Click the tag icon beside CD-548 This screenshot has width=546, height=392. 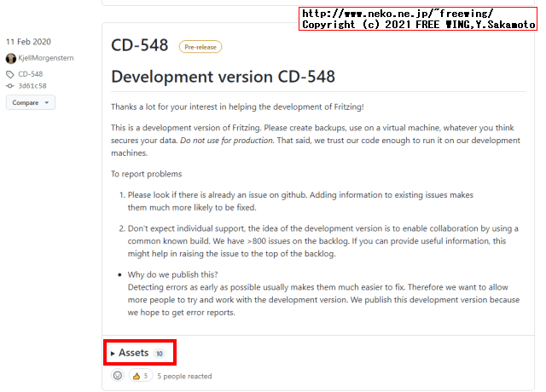(x=11, y=74)
